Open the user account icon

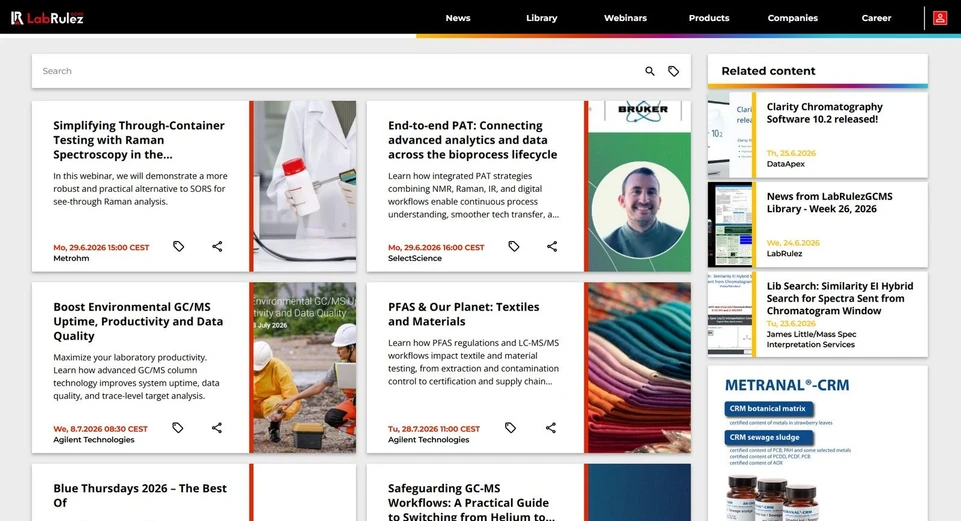click(940, 18)
